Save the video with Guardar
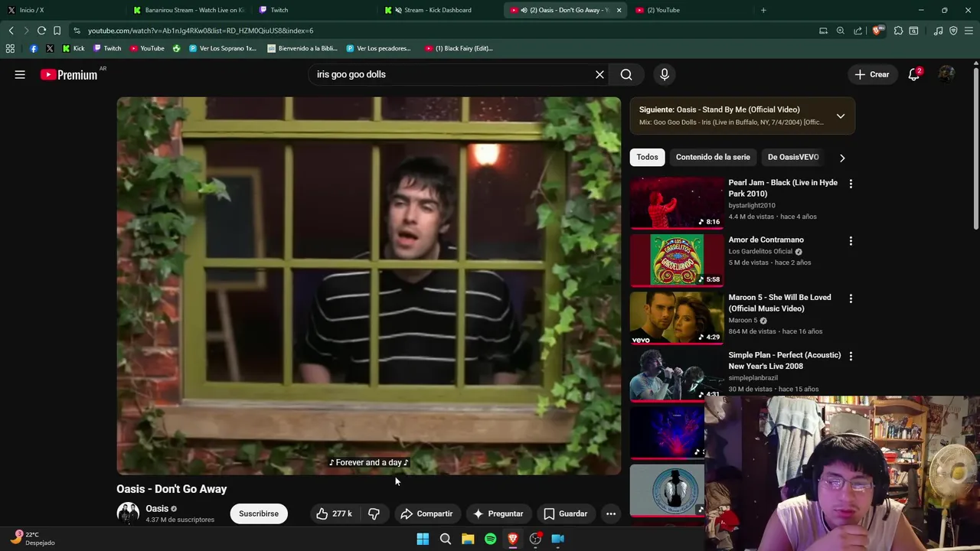The height and width of the screenshot is (551, 980). pyautogui.click(x=566, y=514)
